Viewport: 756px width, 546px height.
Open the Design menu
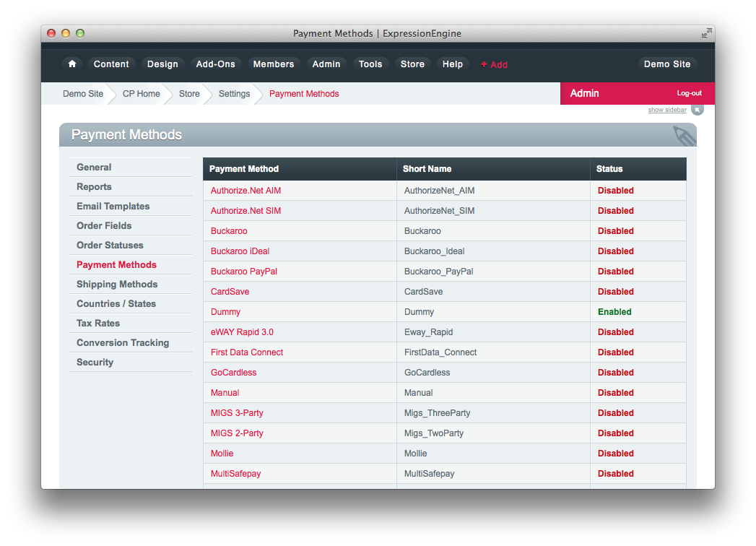(162, 64)
